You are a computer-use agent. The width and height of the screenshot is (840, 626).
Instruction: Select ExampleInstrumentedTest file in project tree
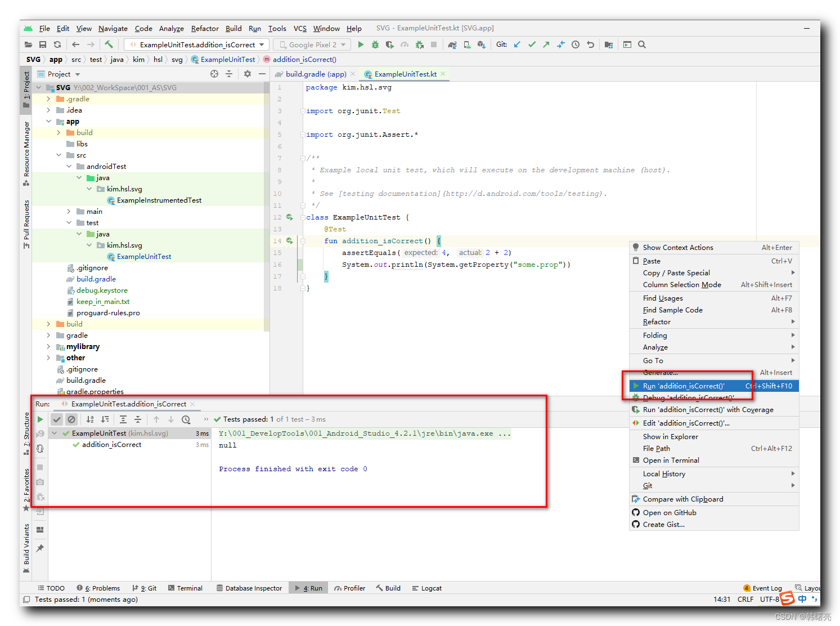click(154, 200)
